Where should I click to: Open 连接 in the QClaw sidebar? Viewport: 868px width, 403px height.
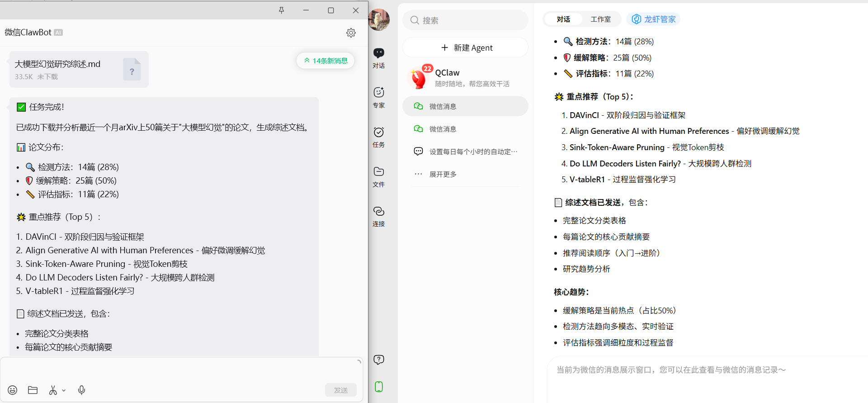click(x=379, y=216)
